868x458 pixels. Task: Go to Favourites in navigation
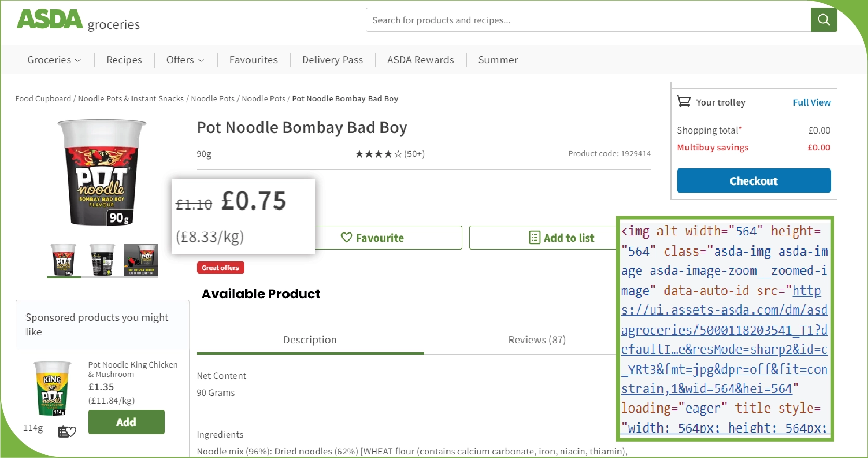(x=253, y=60)
